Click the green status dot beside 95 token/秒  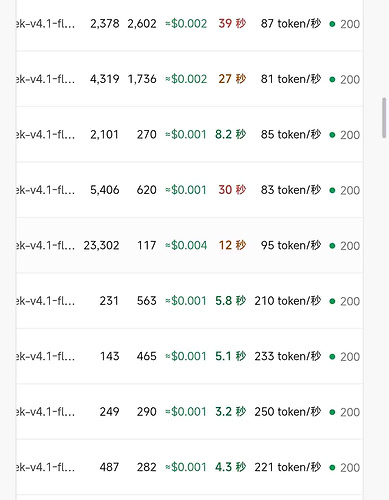(x=332, y=246)
